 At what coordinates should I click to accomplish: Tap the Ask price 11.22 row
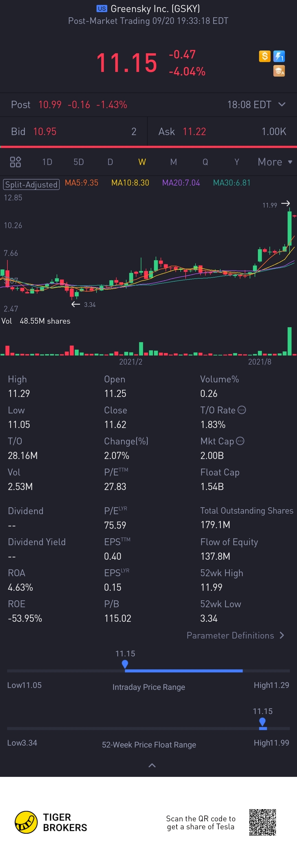point(222,131)
